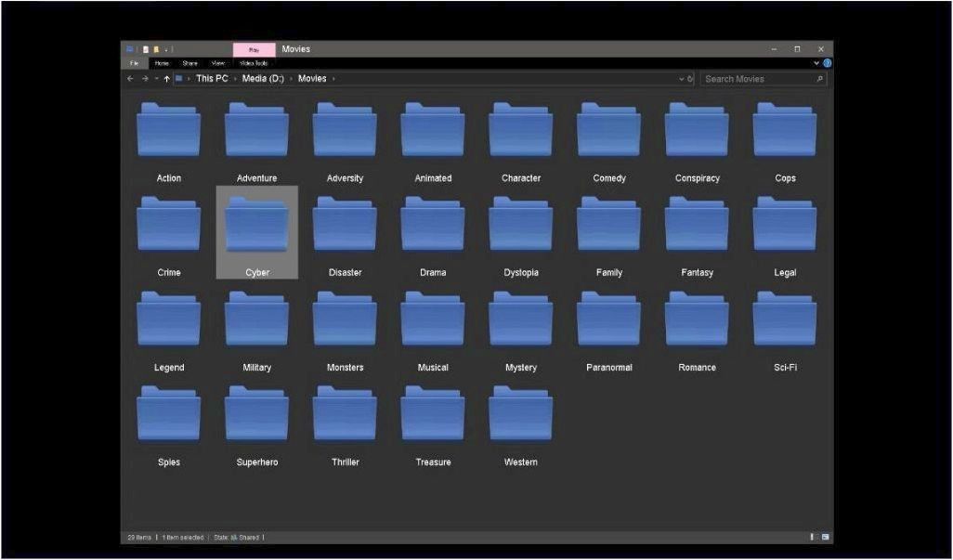The height and width of the screenshot is (560, 953).
Task: Open the File menu
Action: pos(133,63)
